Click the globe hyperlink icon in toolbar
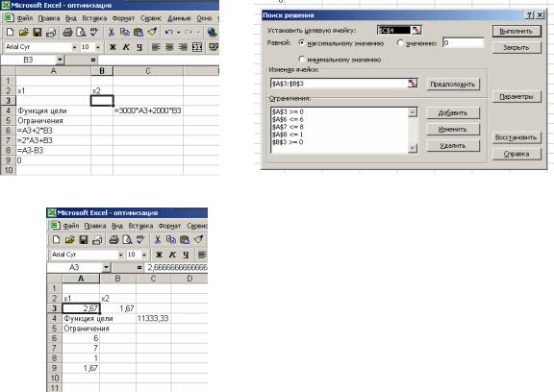554x392 pixels. (x=212, y=33)
